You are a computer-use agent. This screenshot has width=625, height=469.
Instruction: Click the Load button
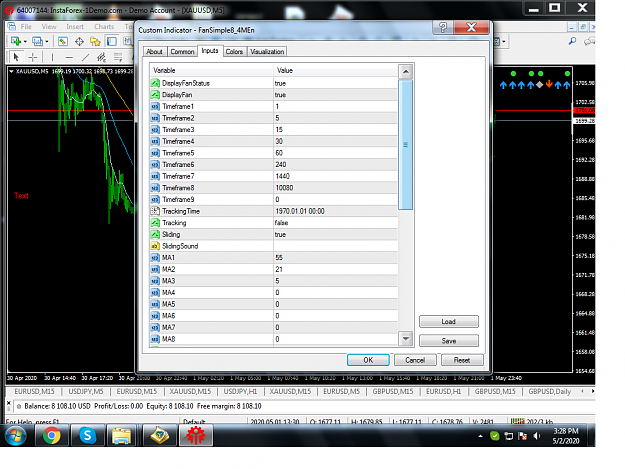448,322
